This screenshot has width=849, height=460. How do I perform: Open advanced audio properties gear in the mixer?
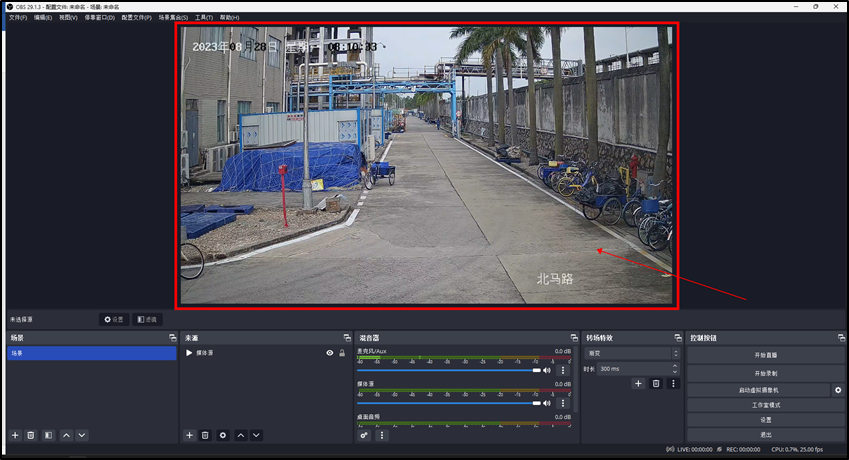pyautogui.click(x=364, y=435)
